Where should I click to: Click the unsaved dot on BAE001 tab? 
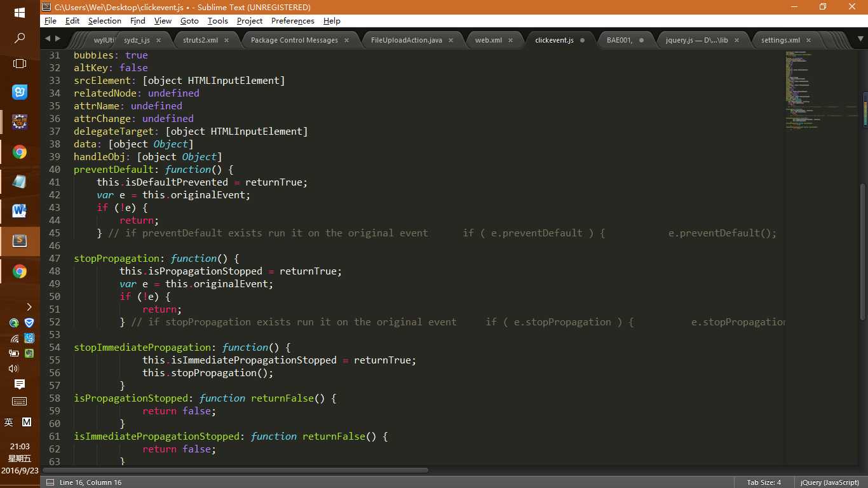tap(641, 40)
